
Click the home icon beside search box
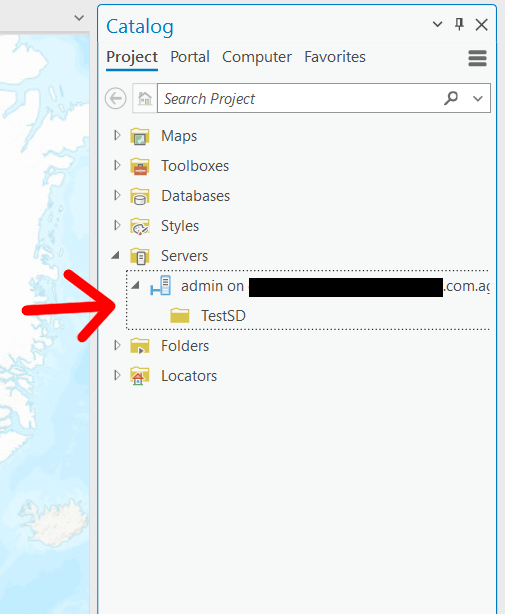pyautogui.click(x=145, y=98)
